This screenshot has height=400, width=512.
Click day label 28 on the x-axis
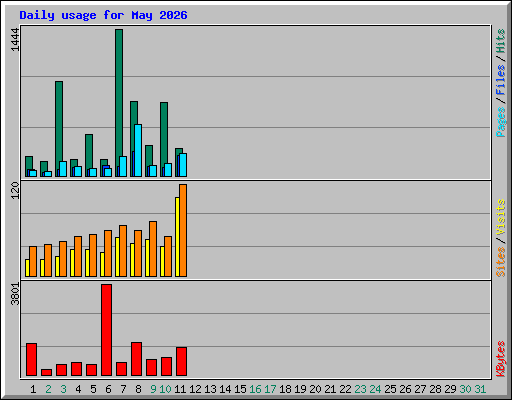click(435, 389)
